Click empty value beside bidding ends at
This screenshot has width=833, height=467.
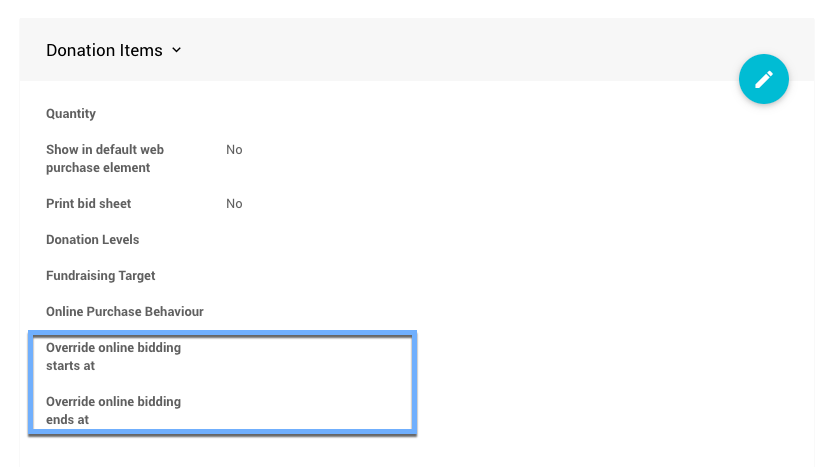[300, 411]
